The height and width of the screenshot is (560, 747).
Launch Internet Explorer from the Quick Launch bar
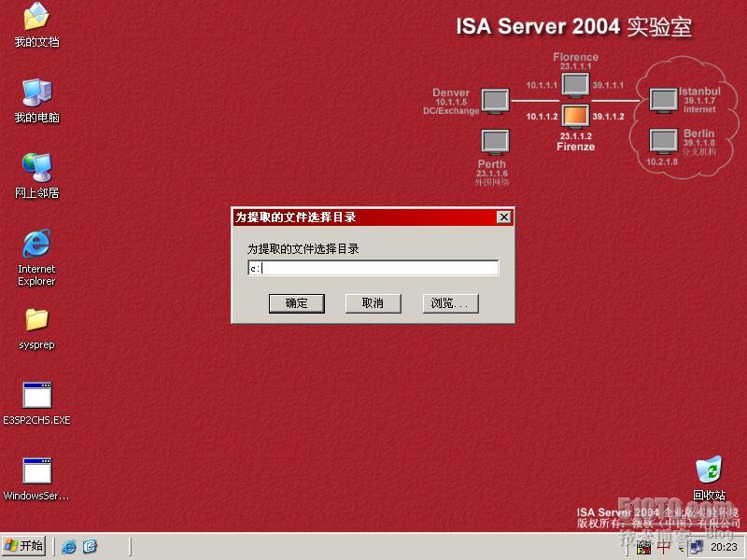[69, 547]
